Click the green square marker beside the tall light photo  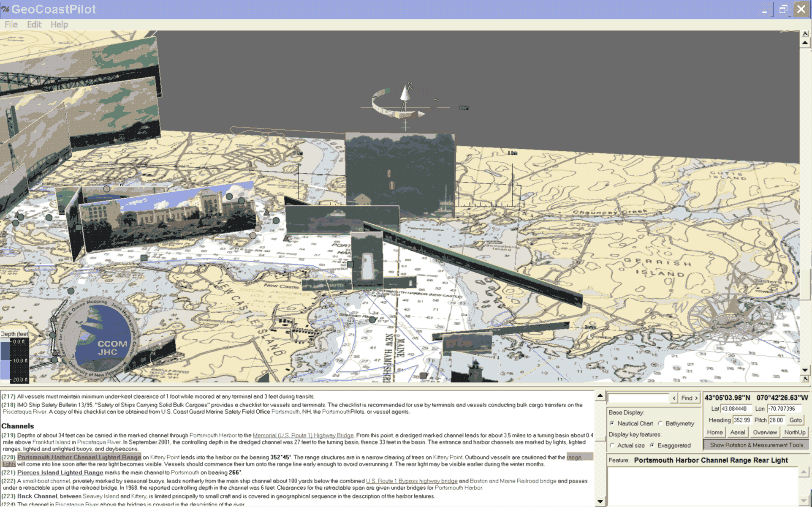tap(350, 264)
